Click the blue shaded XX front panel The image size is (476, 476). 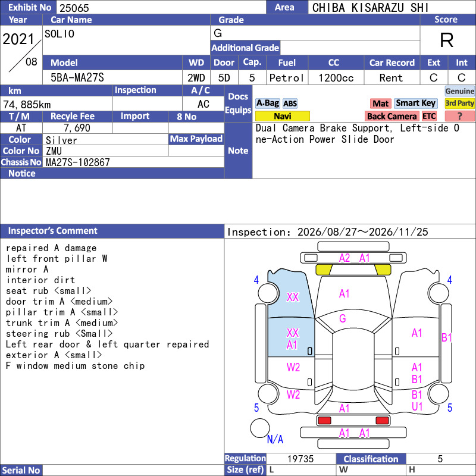click(x=290, y=294)
